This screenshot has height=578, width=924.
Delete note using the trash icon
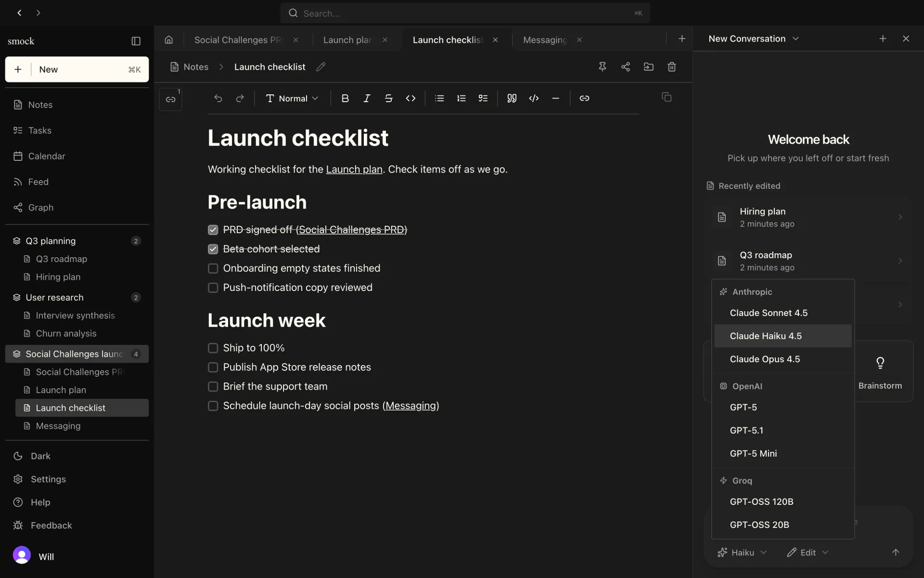672,67
